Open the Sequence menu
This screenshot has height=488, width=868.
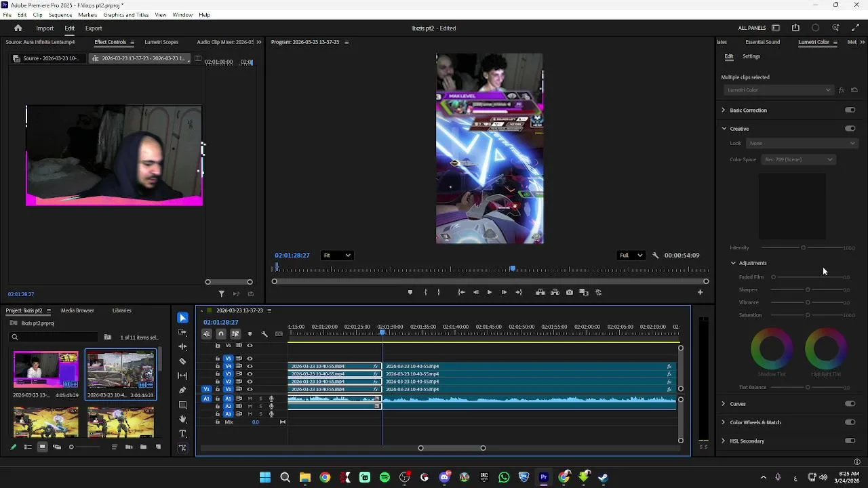60,15
